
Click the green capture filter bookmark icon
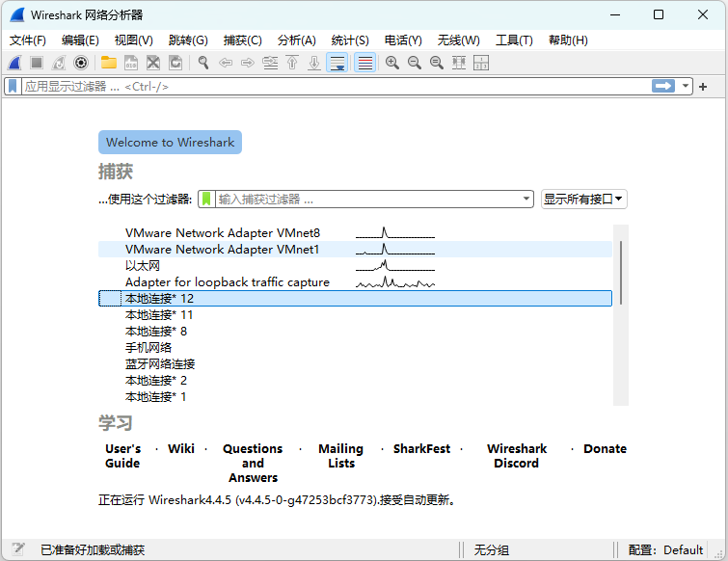(206, 200)
